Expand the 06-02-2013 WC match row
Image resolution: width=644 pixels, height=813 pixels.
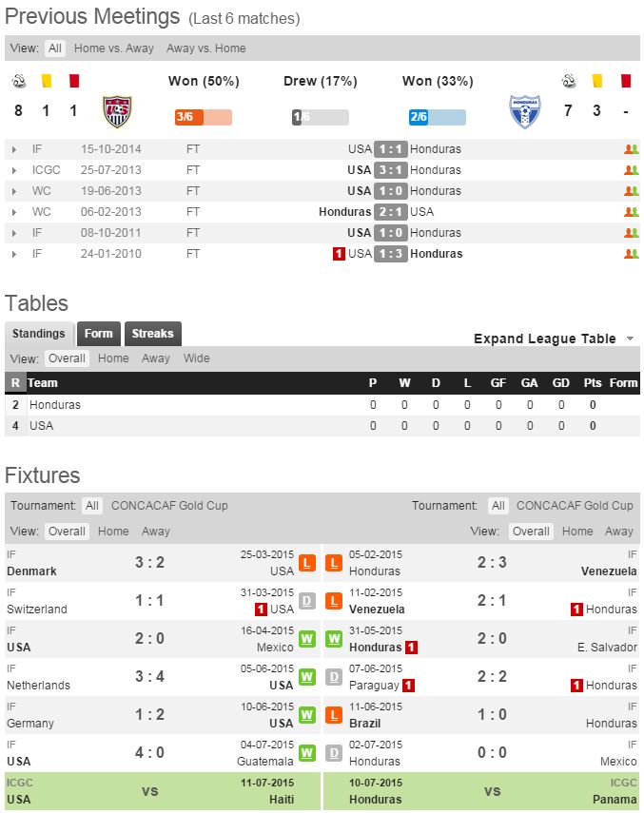point(14,212)
